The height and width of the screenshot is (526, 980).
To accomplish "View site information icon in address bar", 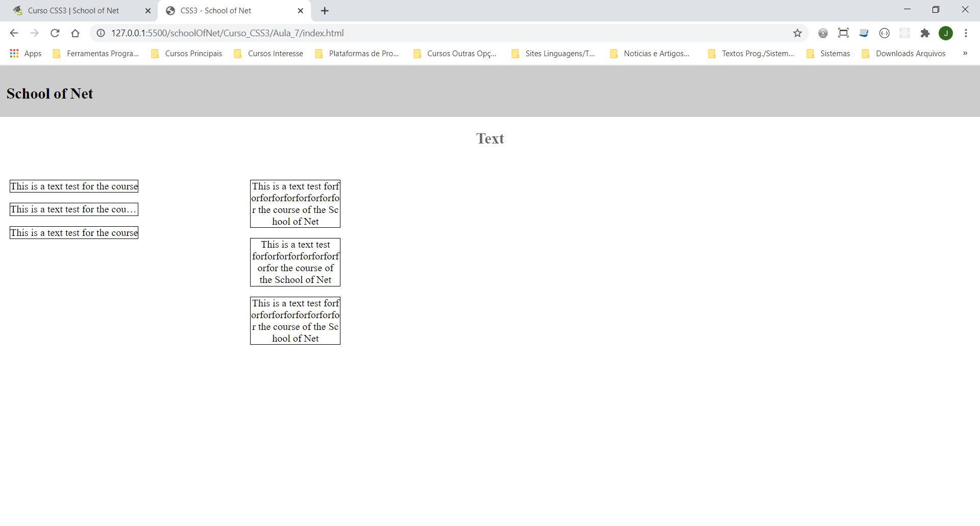I will pos(101,33).
